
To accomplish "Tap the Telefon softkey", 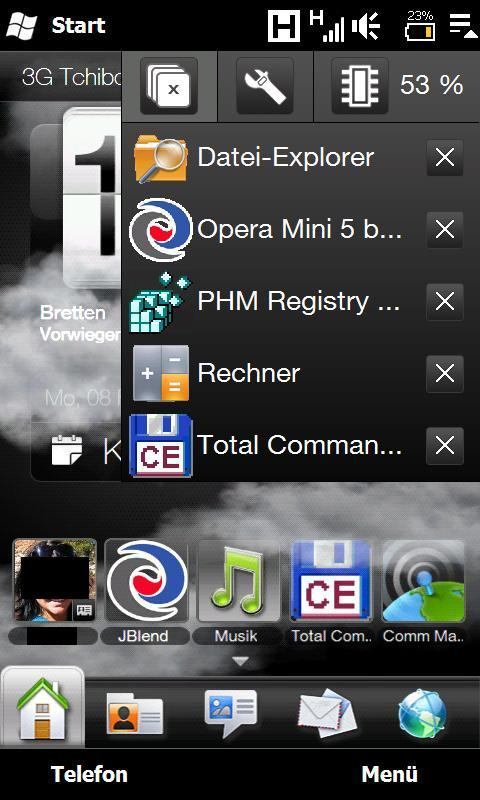I will (x=89, y=774).
